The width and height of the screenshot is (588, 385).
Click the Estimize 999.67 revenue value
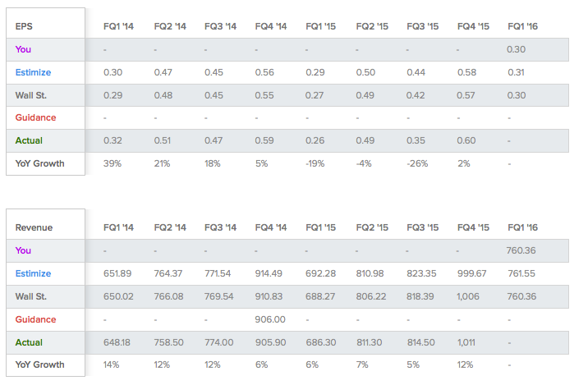tap(471, 273)
